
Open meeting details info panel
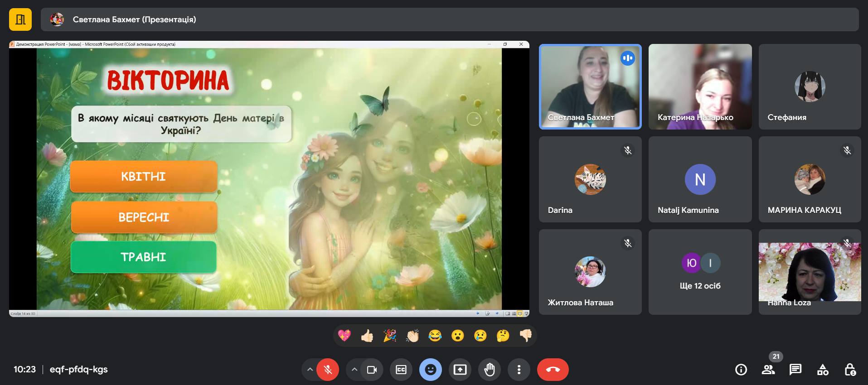tap(741, 370)
